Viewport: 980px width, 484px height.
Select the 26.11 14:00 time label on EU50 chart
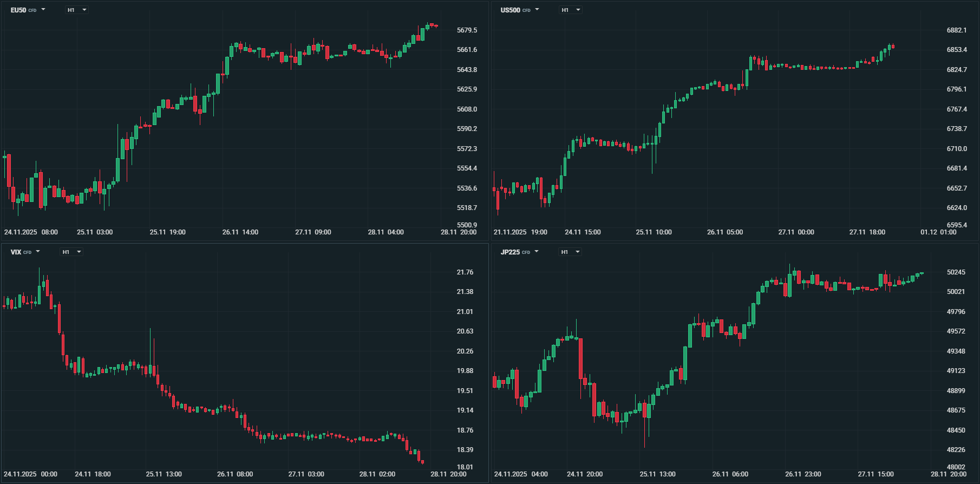[240, 232]
